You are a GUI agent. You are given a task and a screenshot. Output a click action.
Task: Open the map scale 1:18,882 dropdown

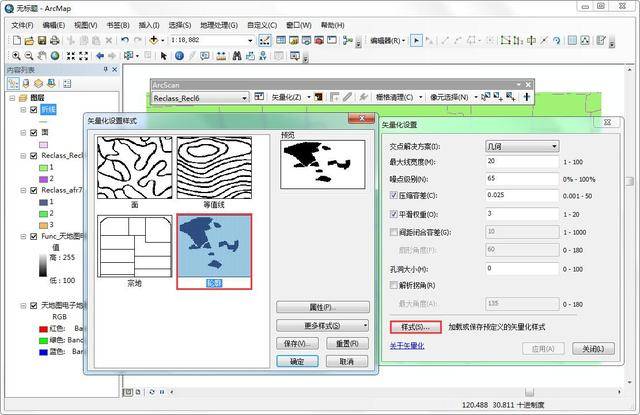(250, 40)
